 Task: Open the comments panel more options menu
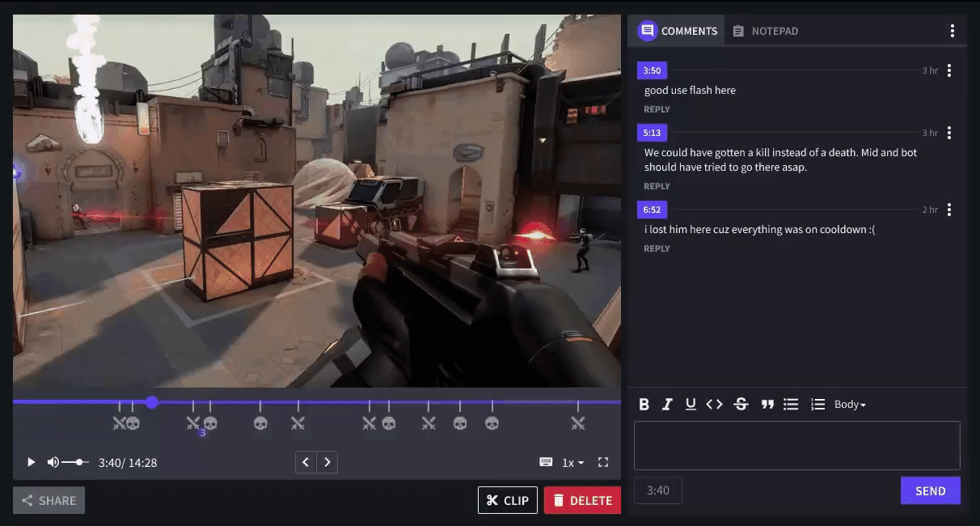pos(953,31)
